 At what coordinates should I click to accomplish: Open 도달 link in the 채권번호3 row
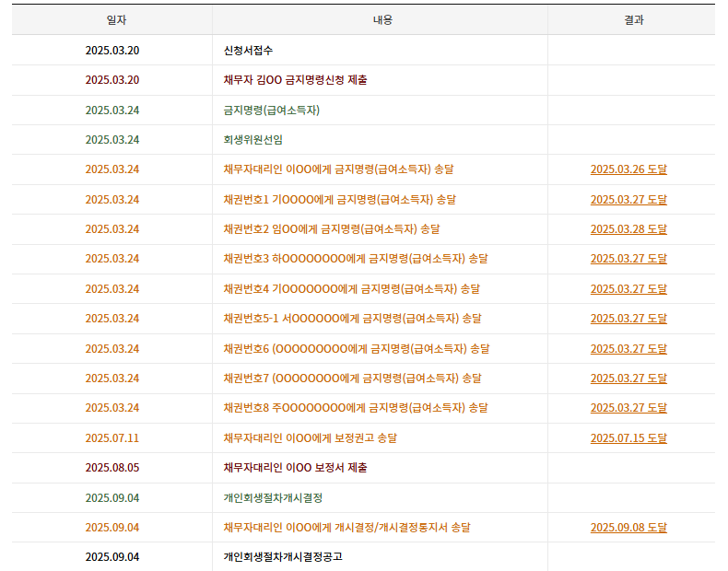click(x=628, y=259)
